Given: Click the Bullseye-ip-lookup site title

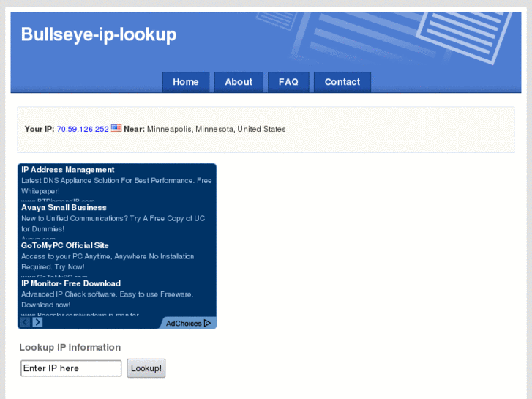Looking at the screenshot, I should tap(99, 34).
